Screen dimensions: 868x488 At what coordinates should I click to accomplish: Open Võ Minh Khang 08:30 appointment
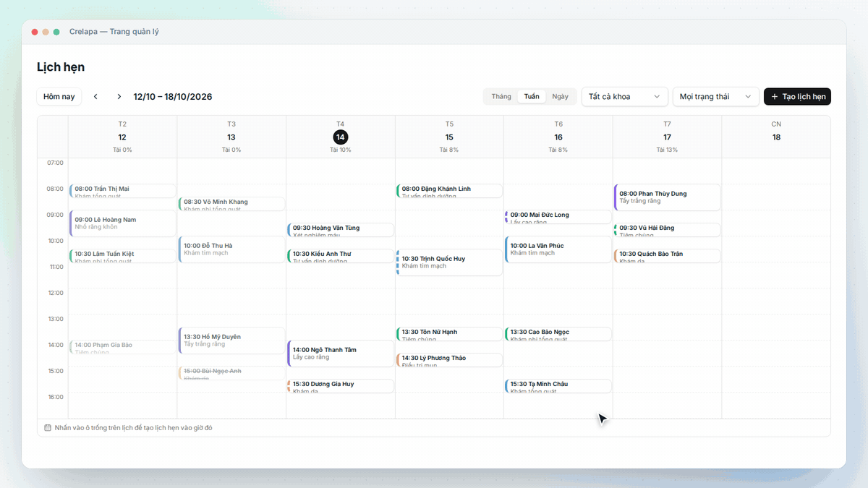click(x=232, y=204)
